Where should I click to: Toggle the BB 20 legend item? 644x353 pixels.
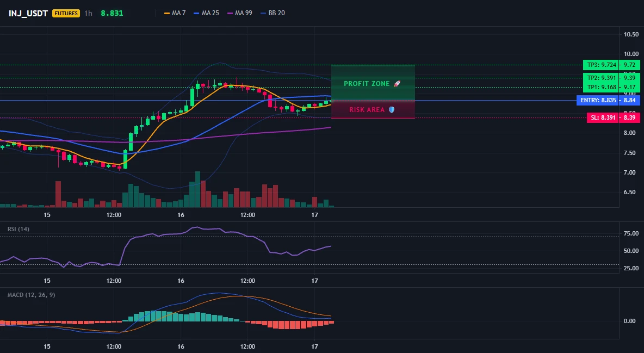pyautogui.click(x=273, y=13)
